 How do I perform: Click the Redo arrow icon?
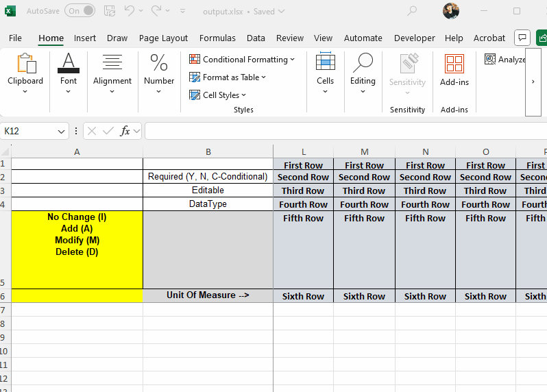click(x=156, y=11)
